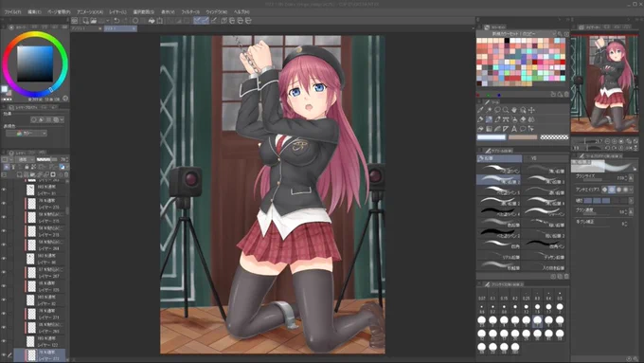
Task: Select the magnifier zoom tool
Action: 506,110
